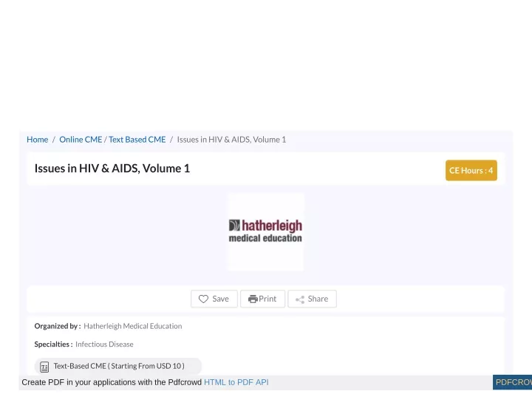Open the HTML to PDF API link
Viewport: 532px width, 411px height.
click(236, 382)
